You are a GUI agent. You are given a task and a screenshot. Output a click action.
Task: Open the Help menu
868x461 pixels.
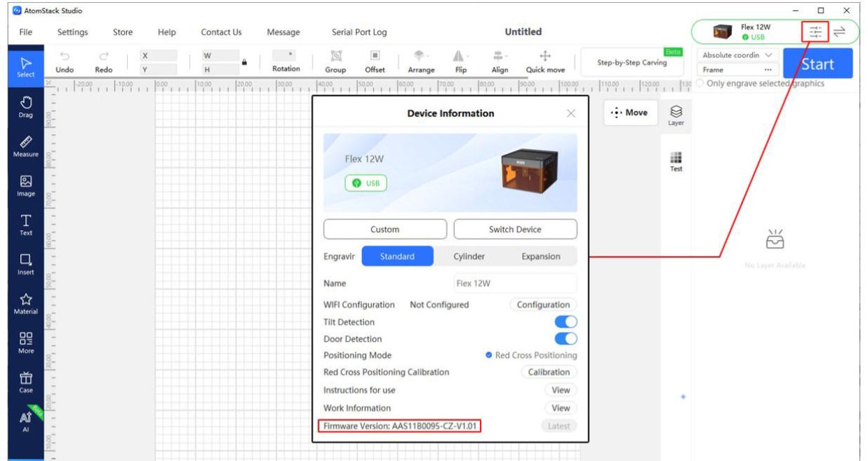tap(167, 32)
